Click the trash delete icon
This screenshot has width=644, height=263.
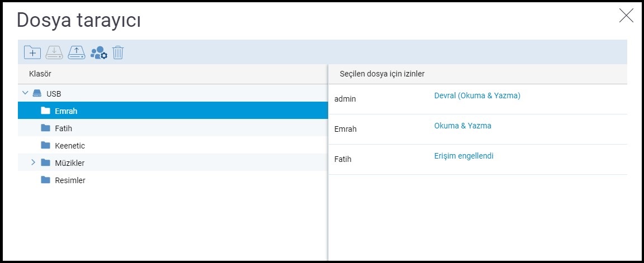[x=118, y=52]
